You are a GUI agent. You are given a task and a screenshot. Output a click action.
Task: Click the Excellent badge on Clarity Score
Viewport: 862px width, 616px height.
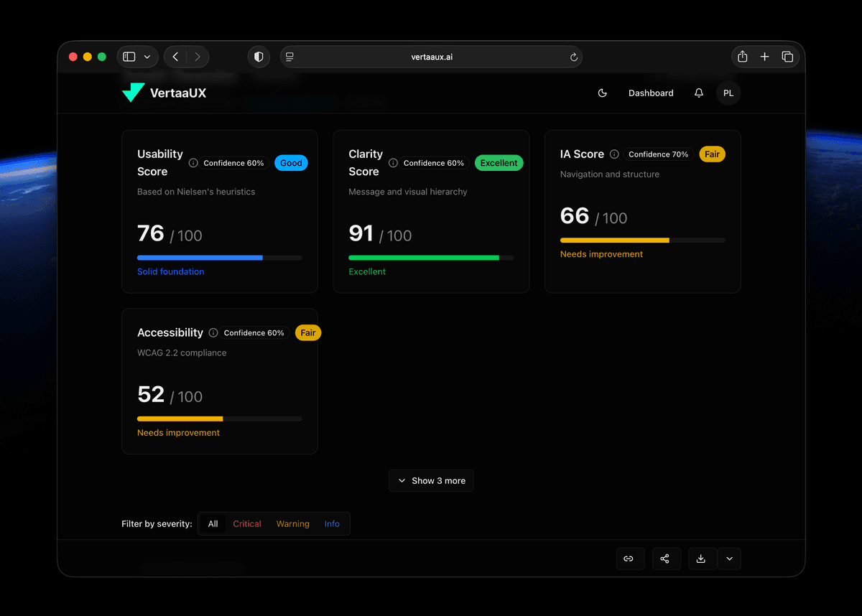(x=499, y=163)
